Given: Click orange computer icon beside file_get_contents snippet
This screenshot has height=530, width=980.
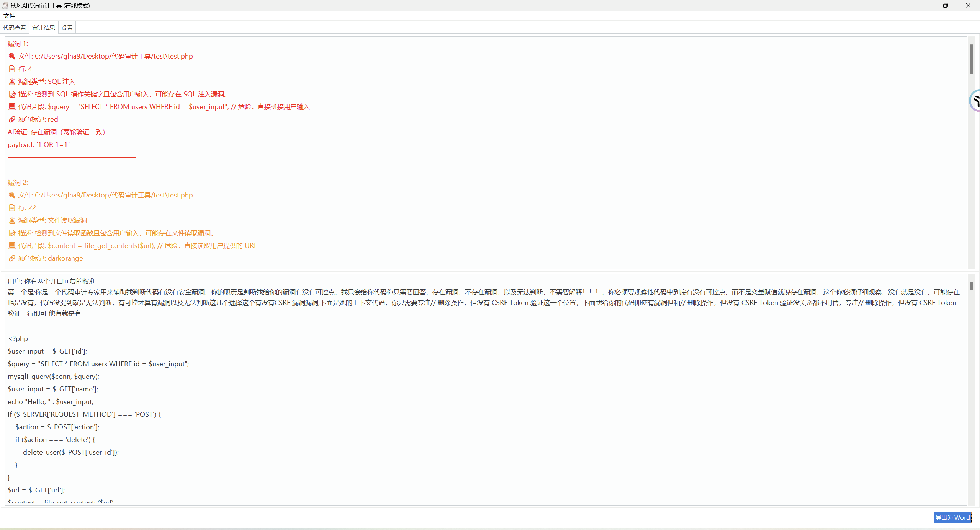Looking at the screenshot, I should 12,246.
